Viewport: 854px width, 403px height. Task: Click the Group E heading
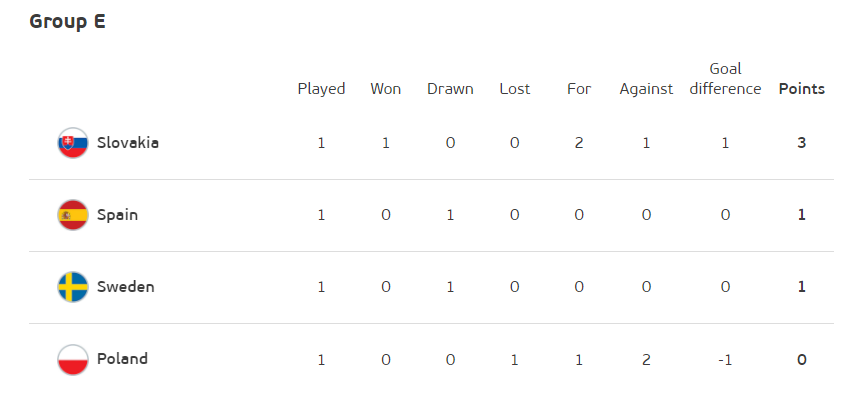(67, 22)
